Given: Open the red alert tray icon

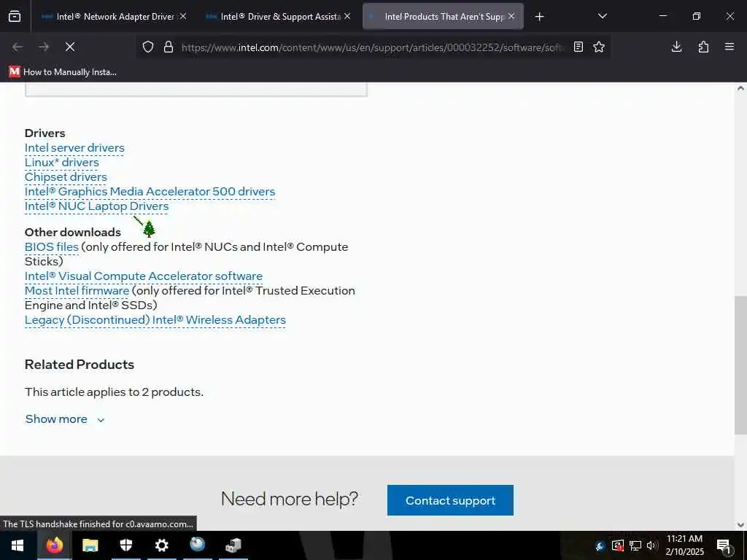Looking at the screenshot, I should point(618,545).
